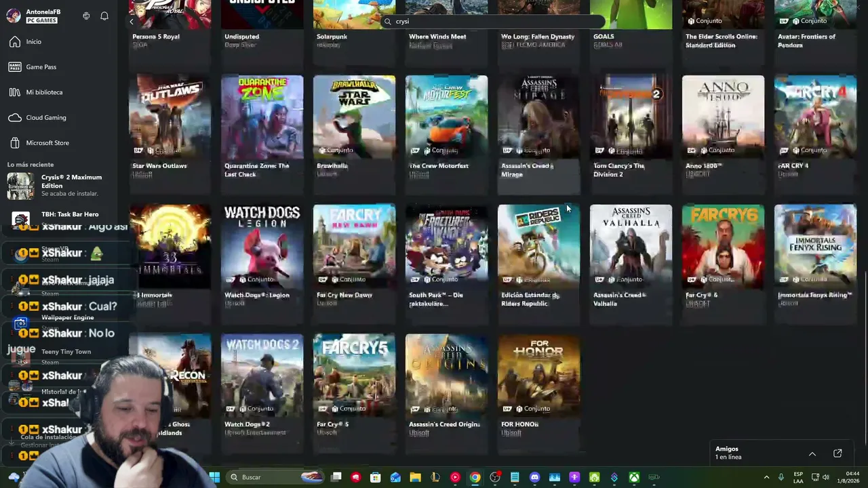Select the Tom Clancy's The Division 2 cover
The image size is (868, 488).
tap(631, 117)
